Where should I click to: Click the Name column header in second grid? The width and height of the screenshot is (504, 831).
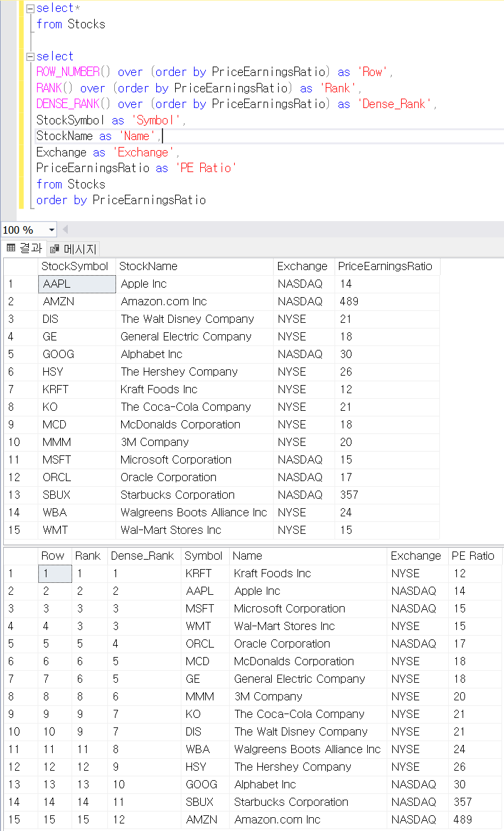[308, 556]
